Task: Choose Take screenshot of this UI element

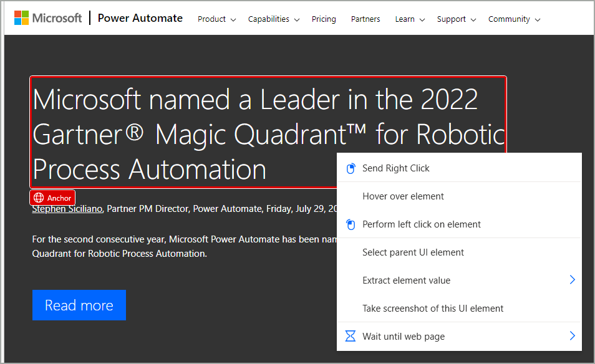Action: click(x=433, y=309)
